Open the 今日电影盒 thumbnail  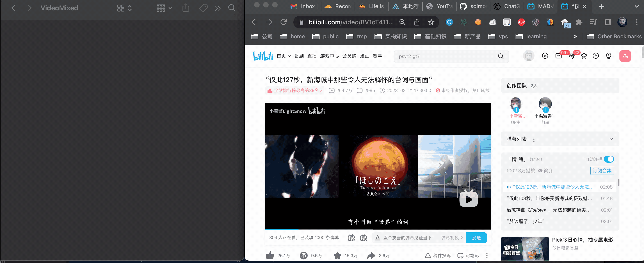525,249
